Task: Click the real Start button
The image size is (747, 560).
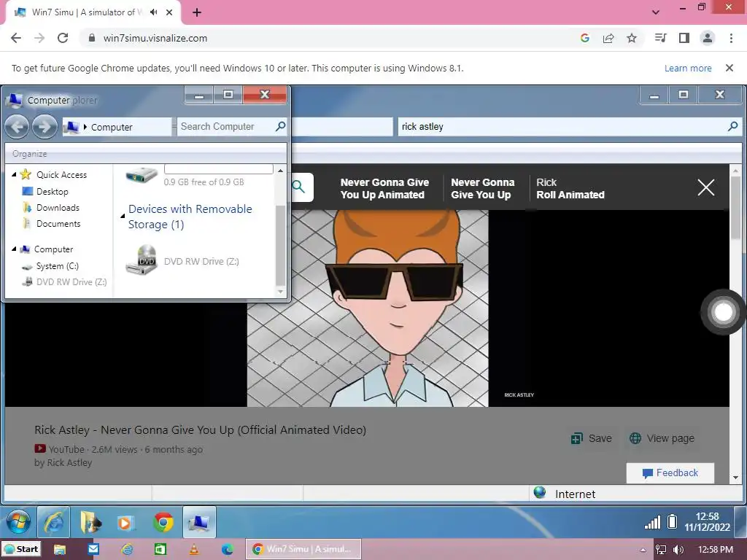Action: 21,549
